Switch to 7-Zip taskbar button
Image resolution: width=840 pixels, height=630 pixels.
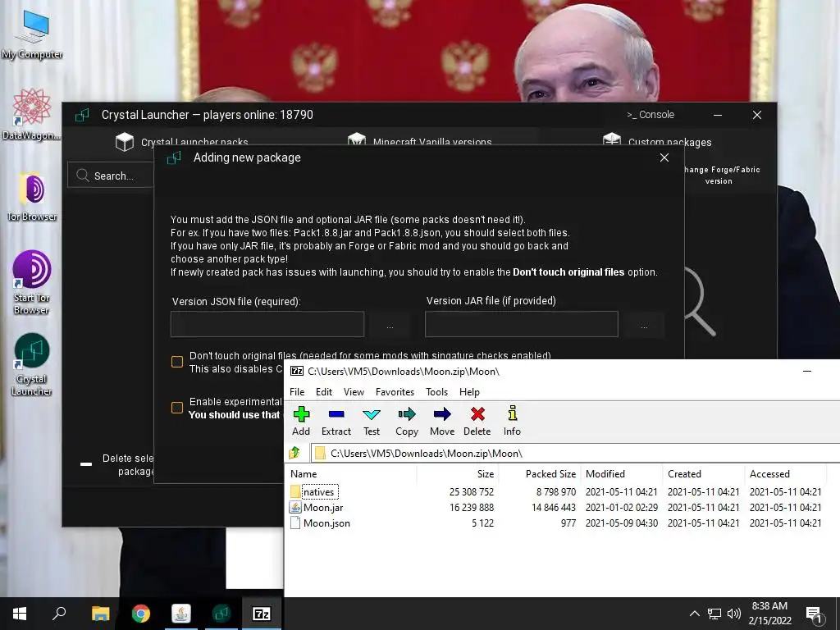262,614
